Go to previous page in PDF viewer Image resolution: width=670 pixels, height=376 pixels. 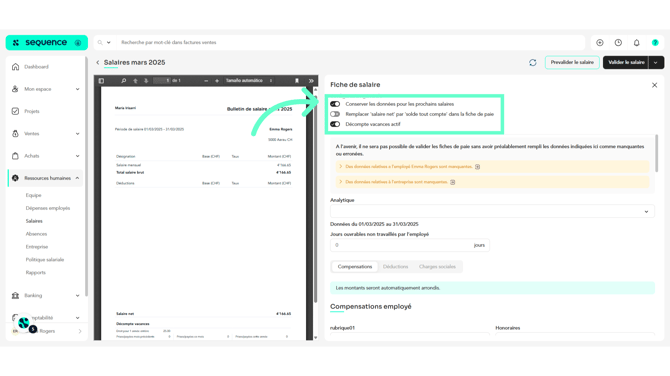(135, 81)
